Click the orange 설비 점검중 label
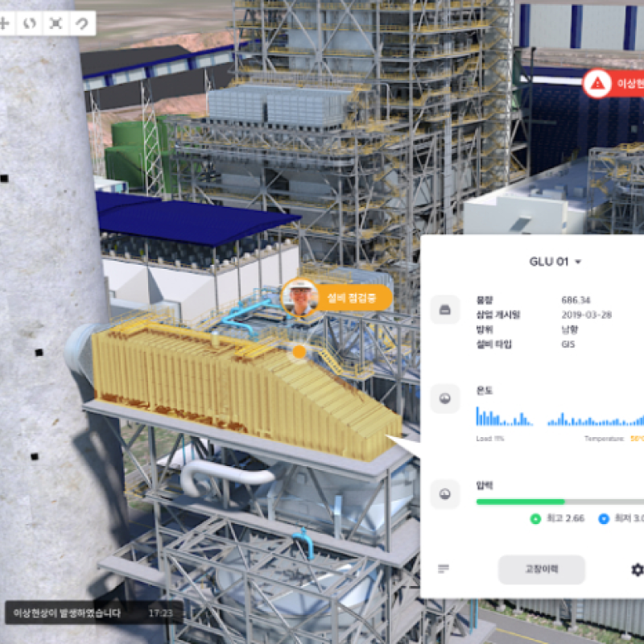This screenshot has width=644, height=644. tap(354, 298)
